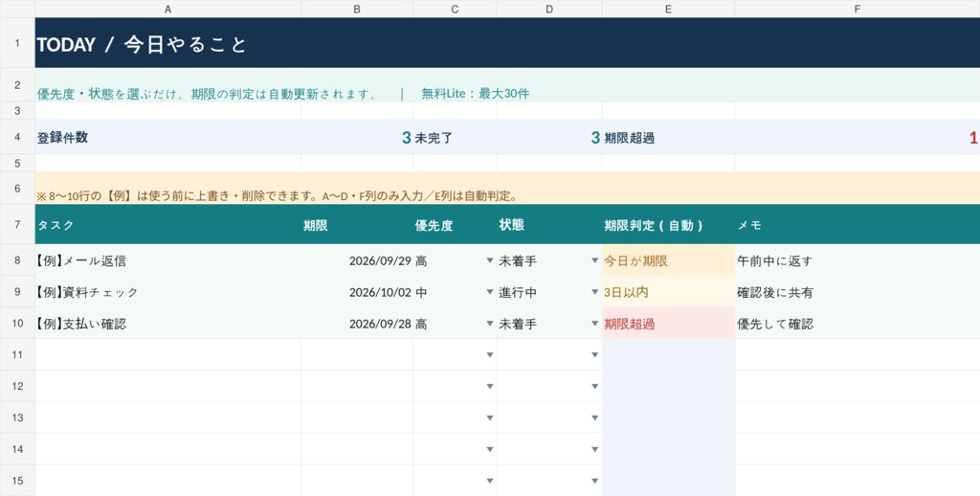This screenshot has height=496, width=980.
Task: Open priority dropdown for 支払い確認 row
Action: click(x=490, y=324)
